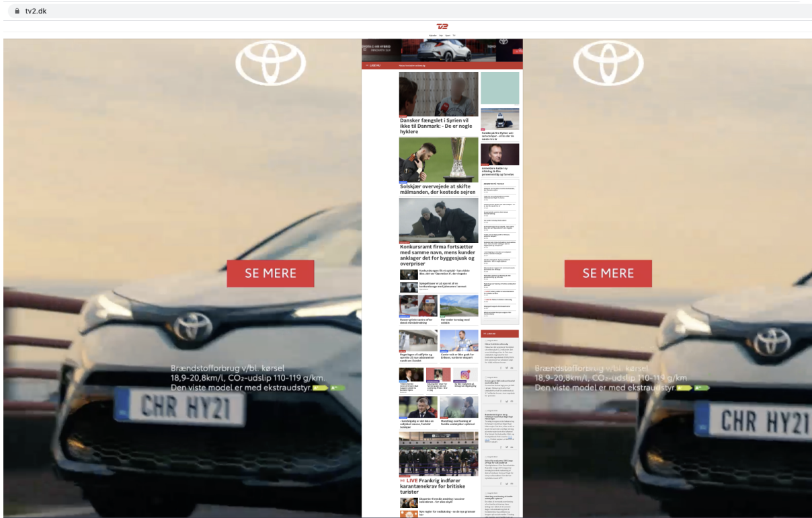The height and width of the screenshot is (518, 812).
Task: Open the Sport navigation item
Action: pyautogui.click(x=448, y=35)
